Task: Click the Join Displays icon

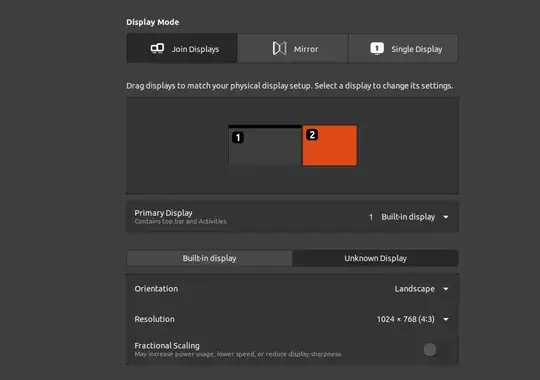Action: pyautogui.click(x=157, y=48)
